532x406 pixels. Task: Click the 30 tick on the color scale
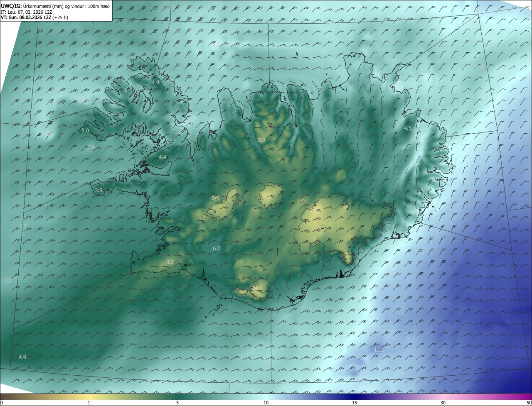(x=443, y=403)
